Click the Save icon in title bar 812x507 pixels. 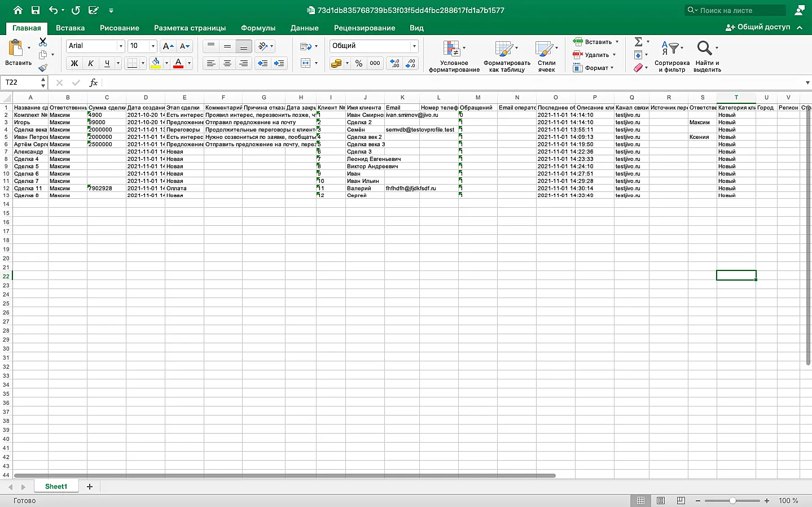click(x=36, y=10)
